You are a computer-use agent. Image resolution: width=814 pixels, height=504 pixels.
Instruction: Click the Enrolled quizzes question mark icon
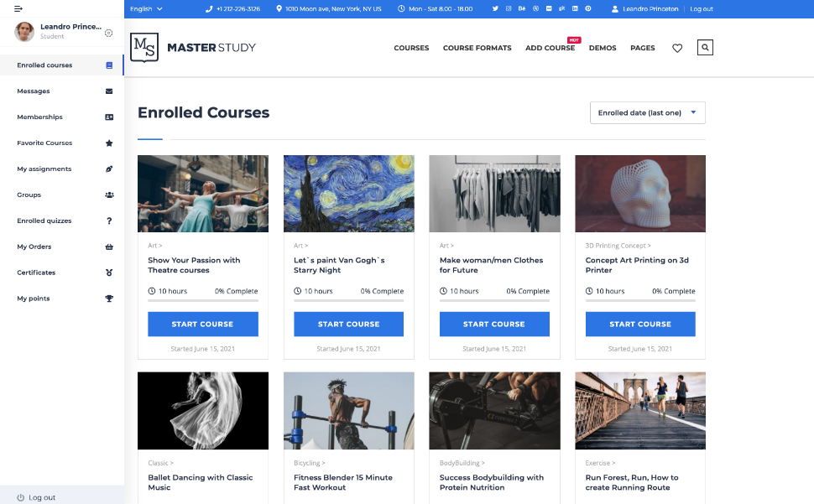point(109,221)
